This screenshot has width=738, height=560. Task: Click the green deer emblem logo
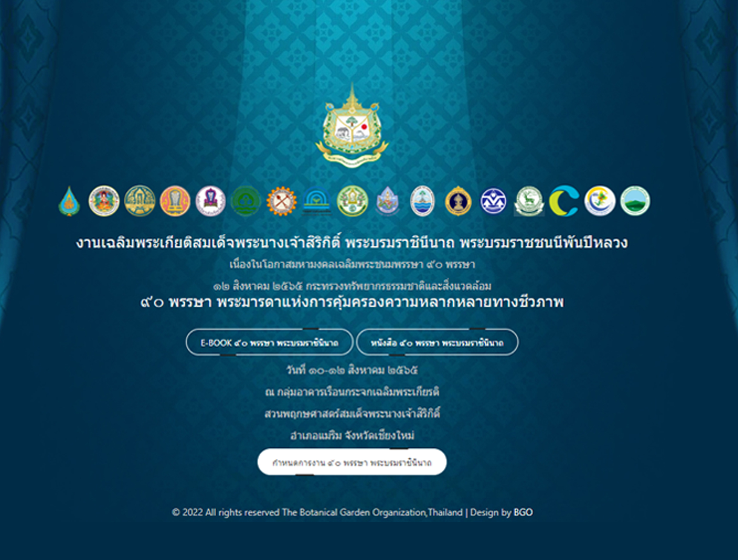click(529, 201)
